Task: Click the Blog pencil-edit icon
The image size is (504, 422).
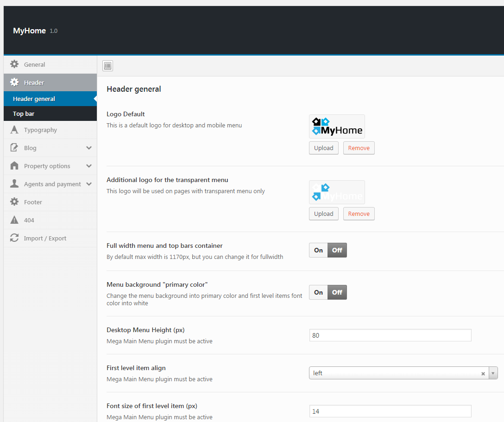Action: point(14,147)
